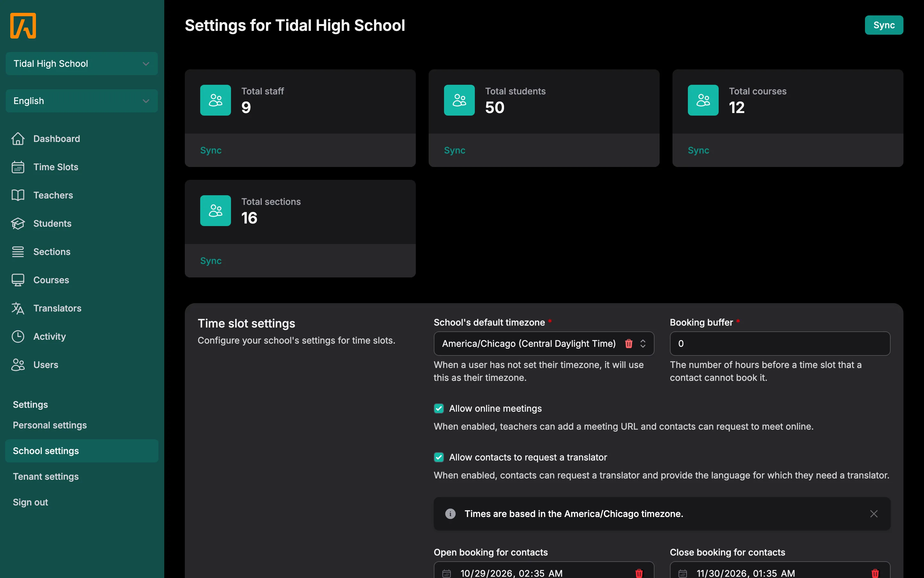This screenshot has width=924, height=578.
Task: Delete the Open booking date value
Action: [639, 573]
